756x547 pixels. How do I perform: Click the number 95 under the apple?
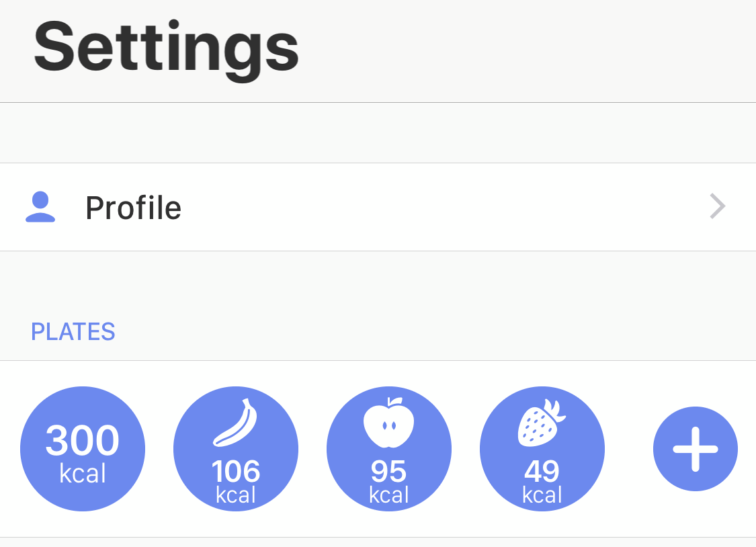point(388,471)
